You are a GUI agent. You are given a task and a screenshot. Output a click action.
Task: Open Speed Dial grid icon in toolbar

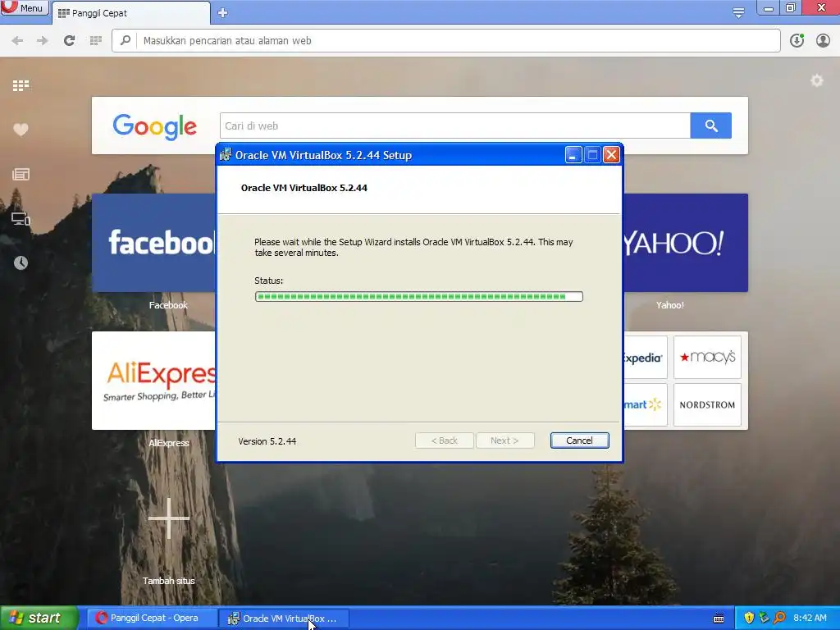tap(96, 41)
